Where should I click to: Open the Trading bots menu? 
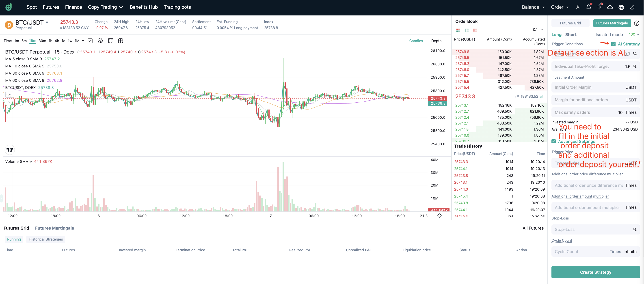177,7
